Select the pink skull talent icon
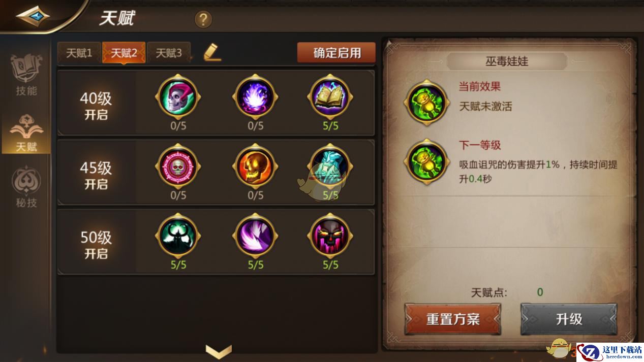The height and width of the screenshot is (362, 644). coord(178,96)
